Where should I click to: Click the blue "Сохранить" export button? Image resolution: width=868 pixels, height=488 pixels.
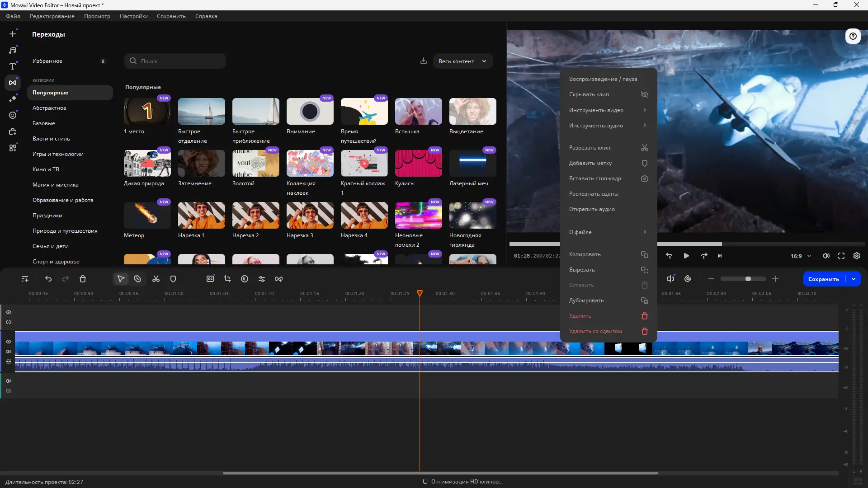pos(823,279)
